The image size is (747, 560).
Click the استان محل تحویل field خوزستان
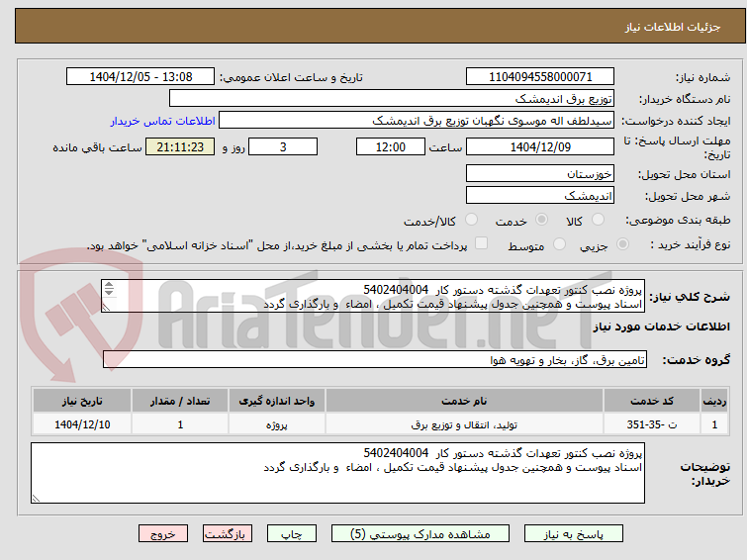pyautogui.click(x=540, y=174)
